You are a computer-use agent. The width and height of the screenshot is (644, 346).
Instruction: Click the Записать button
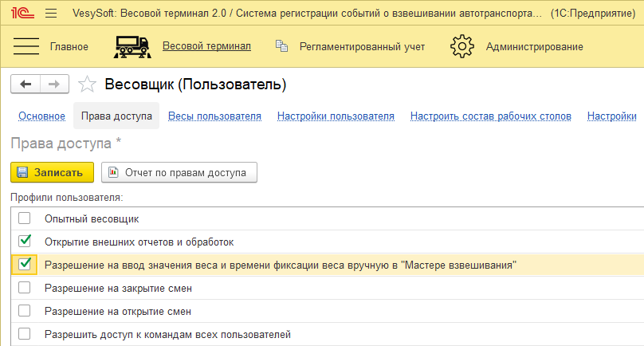coord(53,172)
